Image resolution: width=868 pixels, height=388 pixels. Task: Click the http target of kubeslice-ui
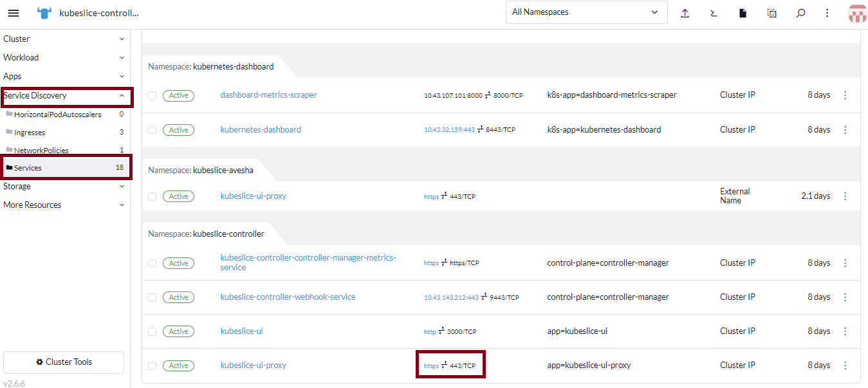pyautogui.click(x=430, y=332)
